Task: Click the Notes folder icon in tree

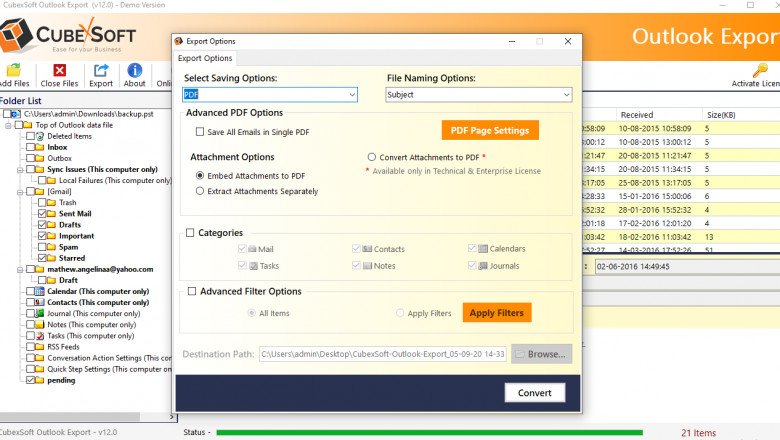Action: [x=39, y=325]
